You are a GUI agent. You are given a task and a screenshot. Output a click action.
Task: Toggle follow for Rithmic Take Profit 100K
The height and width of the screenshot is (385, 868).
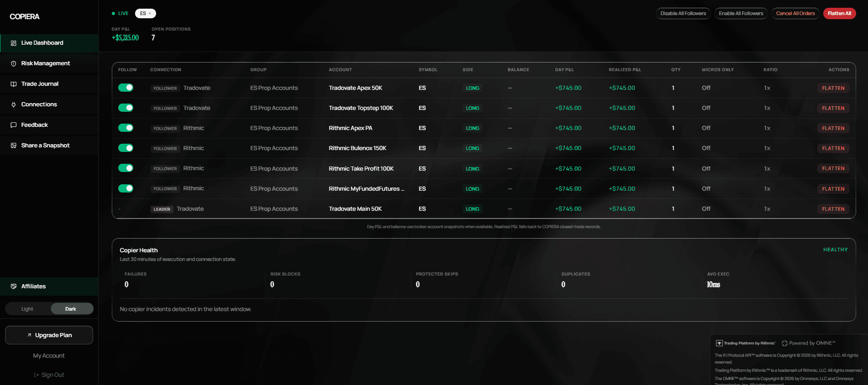click(x=125, y=168)
